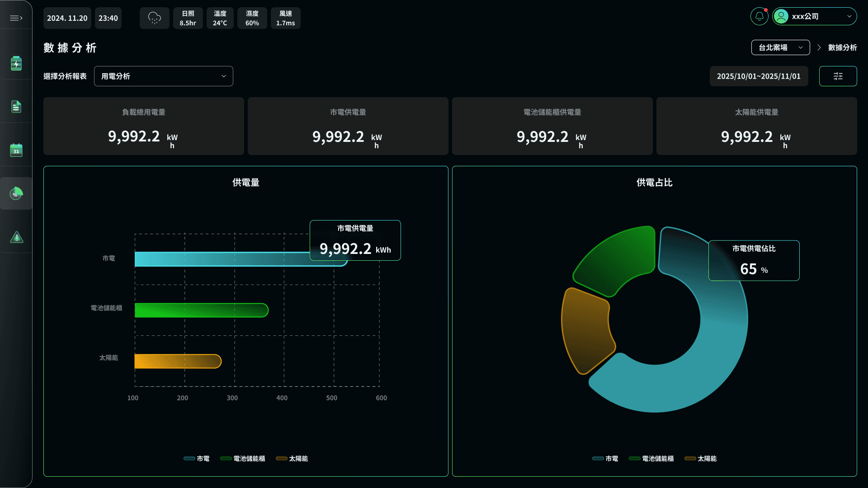
Task: Open the 台北案場 site selector dropdown
Action: (780, 47)
